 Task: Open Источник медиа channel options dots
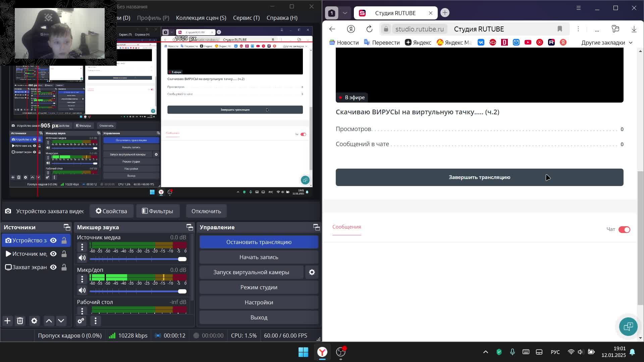click(82, 247)
